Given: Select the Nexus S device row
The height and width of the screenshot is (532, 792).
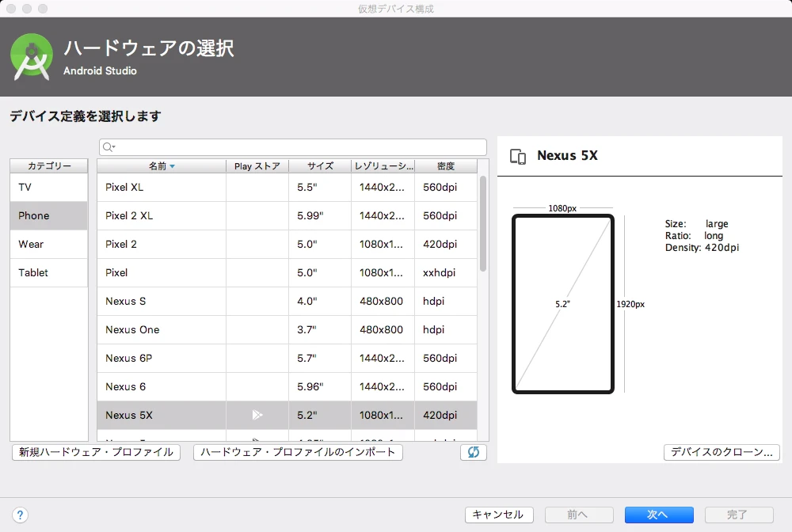Looking at the screenshot, I should [x=287, y=302].
